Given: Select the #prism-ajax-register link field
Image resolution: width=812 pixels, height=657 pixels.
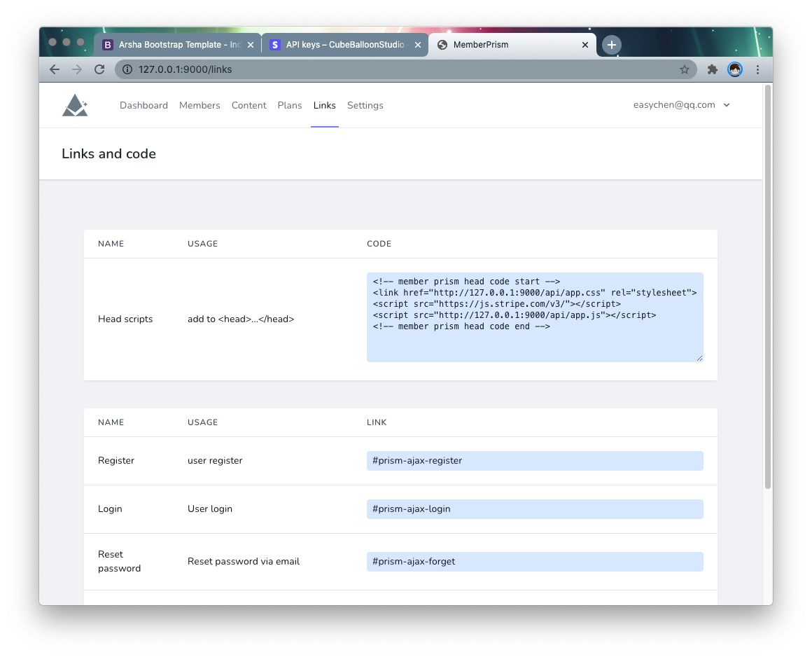Looking at the screenshot, I should pyautogui.click(x=535, y=461).
